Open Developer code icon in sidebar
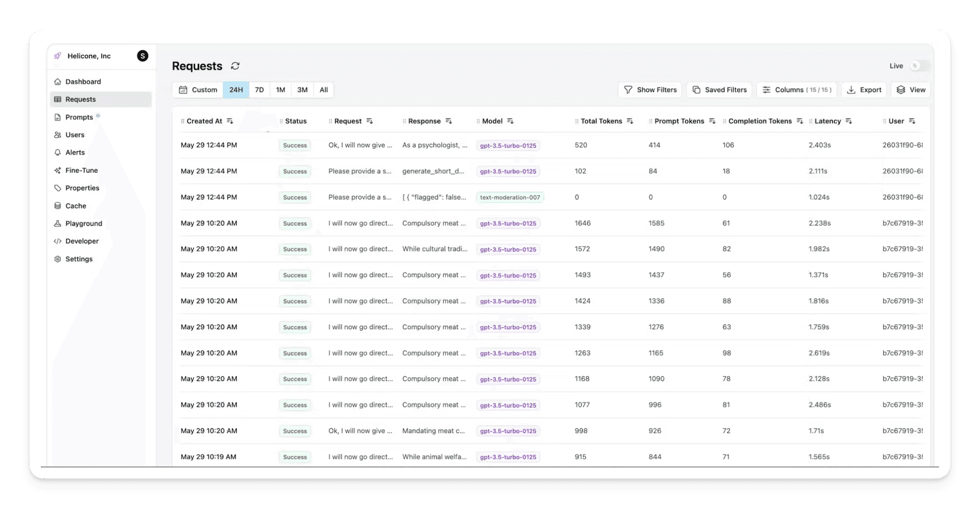This screenshot has height=508, width=980. (57, 241)
